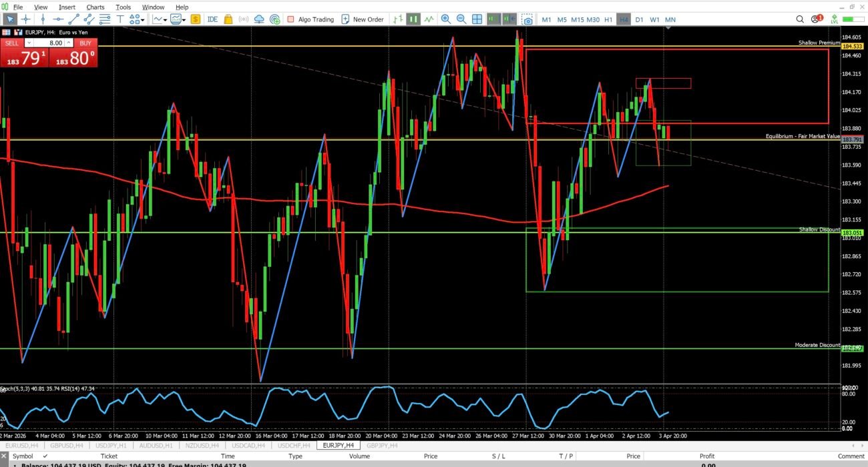This screenshot has width=868, height=467.
Task: Switch to the GBPJPY,H4 chart tab
Action: [381, 445]
